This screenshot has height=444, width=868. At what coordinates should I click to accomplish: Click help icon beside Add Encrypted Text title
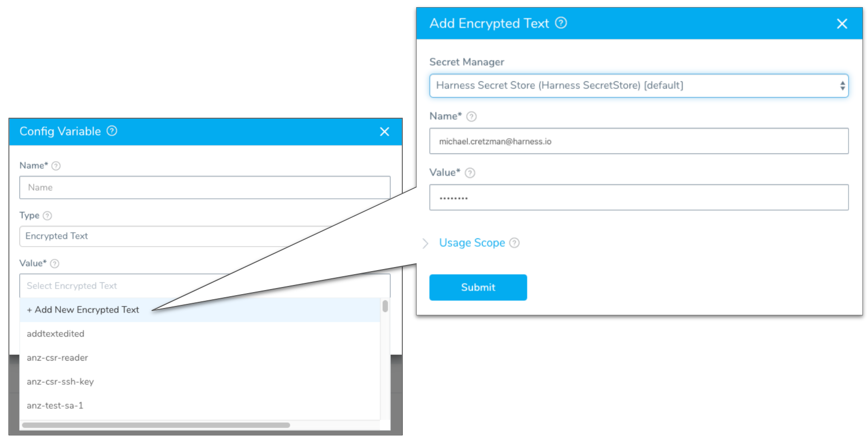(561, 23)
